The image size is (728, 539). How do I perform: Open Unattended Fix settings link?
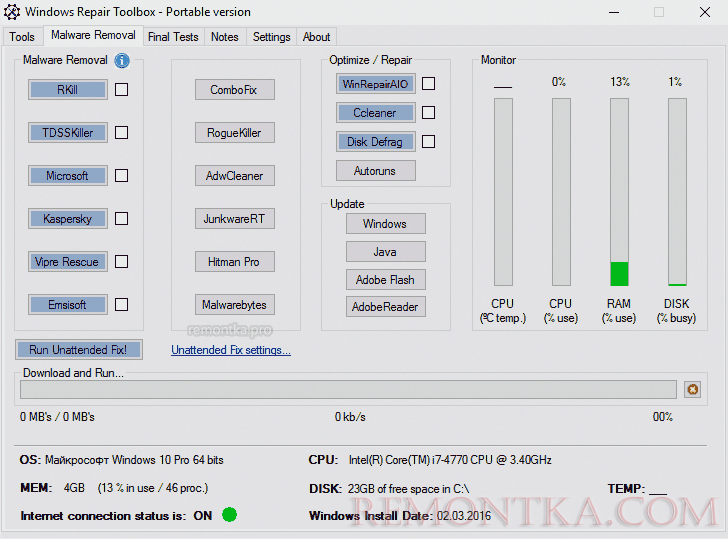click(231, 350)
